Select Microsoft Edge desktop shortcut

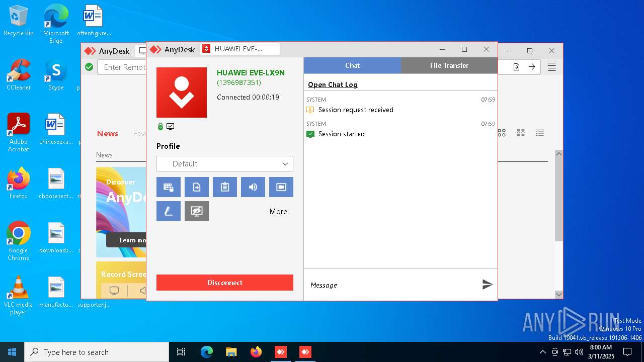click(56, 24)
